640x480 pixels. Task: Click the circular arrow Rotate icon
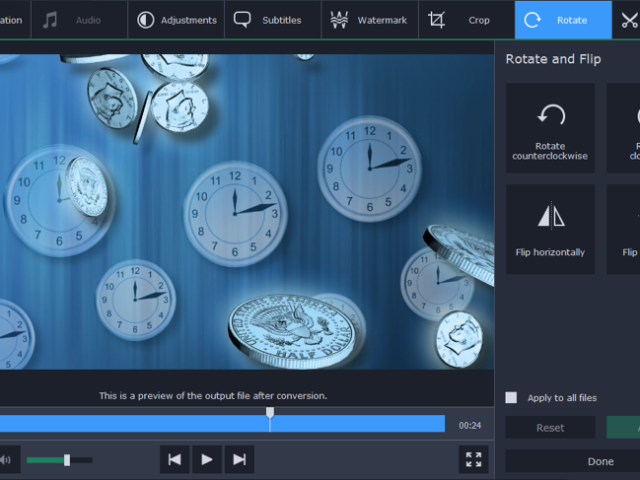(533, 20)
